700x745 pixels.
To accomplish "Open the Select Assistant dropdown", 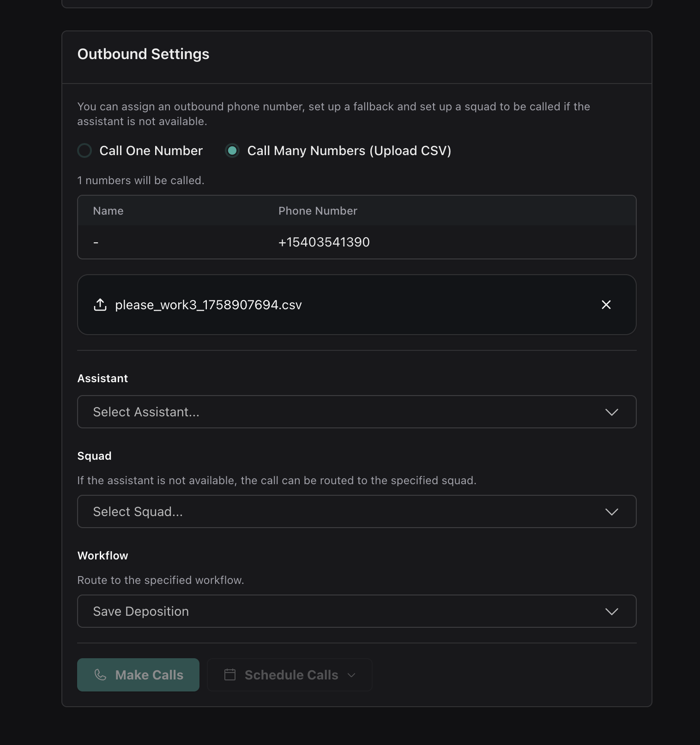I will pos(356,412).
